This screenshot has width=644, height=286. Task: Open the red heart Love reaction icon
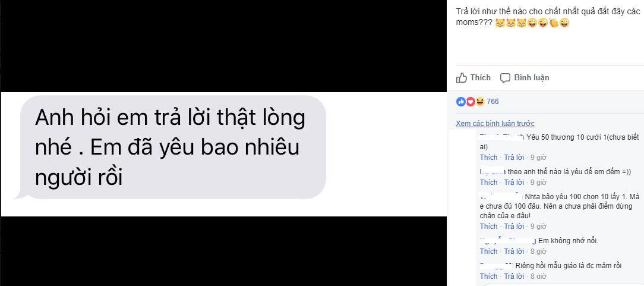[x=471, y=102]
